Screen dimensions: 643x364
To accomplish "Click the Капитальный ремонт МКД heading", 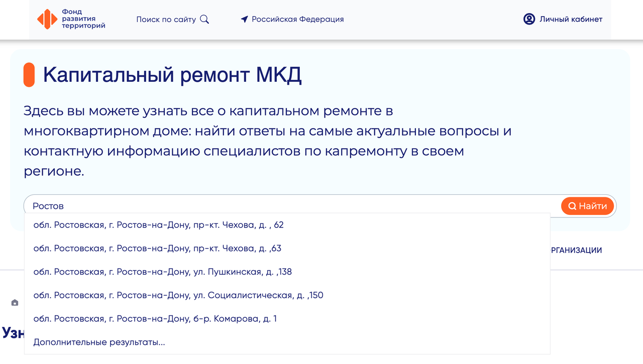I will coord(172,75).
